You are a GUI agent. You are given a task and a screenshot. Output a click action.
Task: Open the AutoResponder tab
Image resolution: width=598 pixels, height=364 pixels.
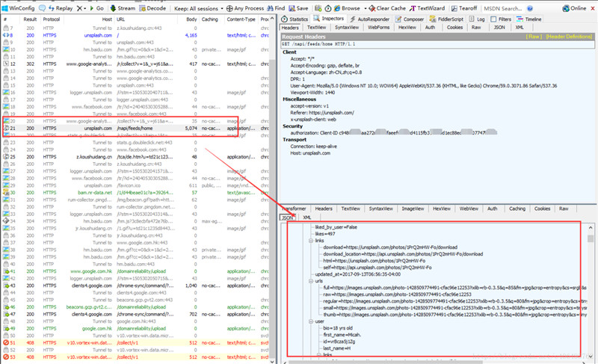pos(369,19)
